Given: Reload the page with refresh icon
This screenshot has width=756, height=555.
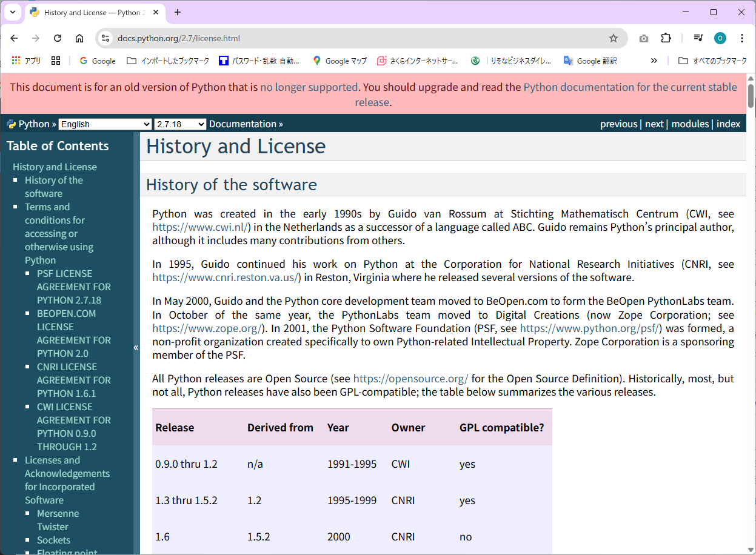Looking at the screenshot, I should 58,38.
